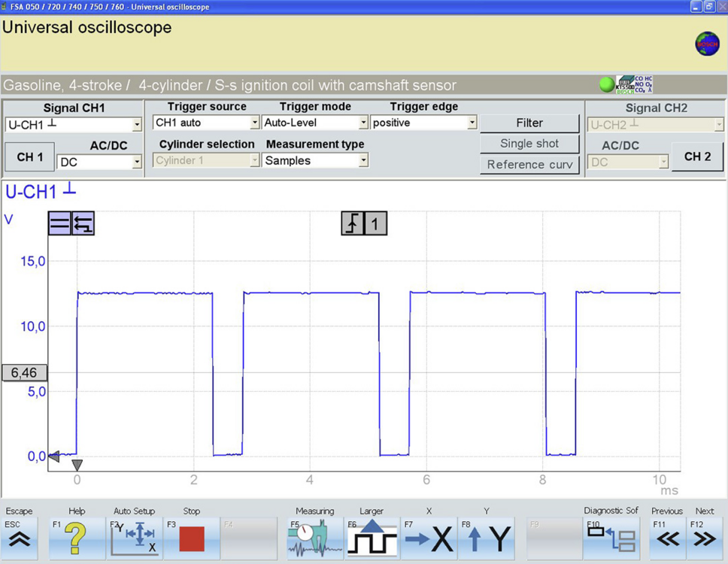The width and height of the screenshot is (728, 564).
Task: Go to Previous with the F11 icon
Action: pos(668,538)
